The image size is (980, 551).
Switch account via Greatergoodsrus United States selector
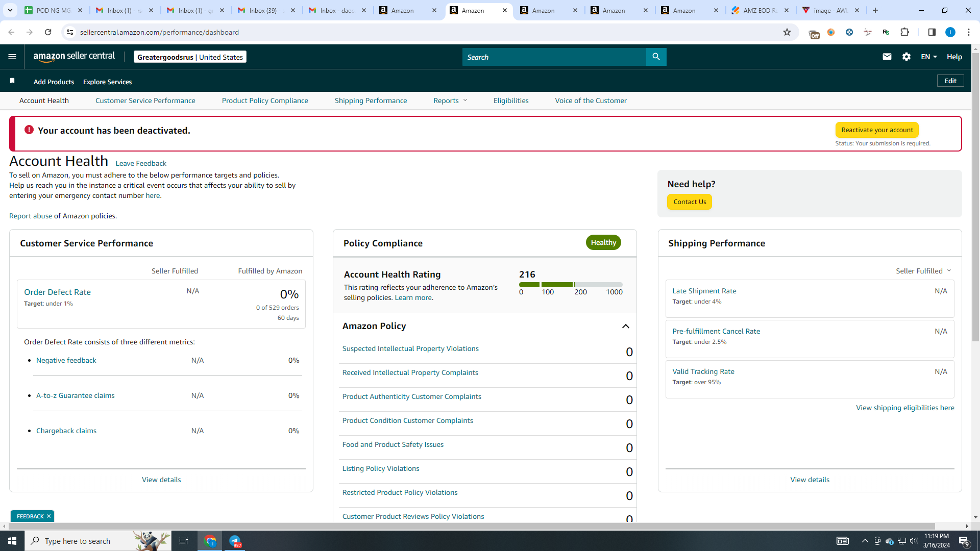(190, 57)
